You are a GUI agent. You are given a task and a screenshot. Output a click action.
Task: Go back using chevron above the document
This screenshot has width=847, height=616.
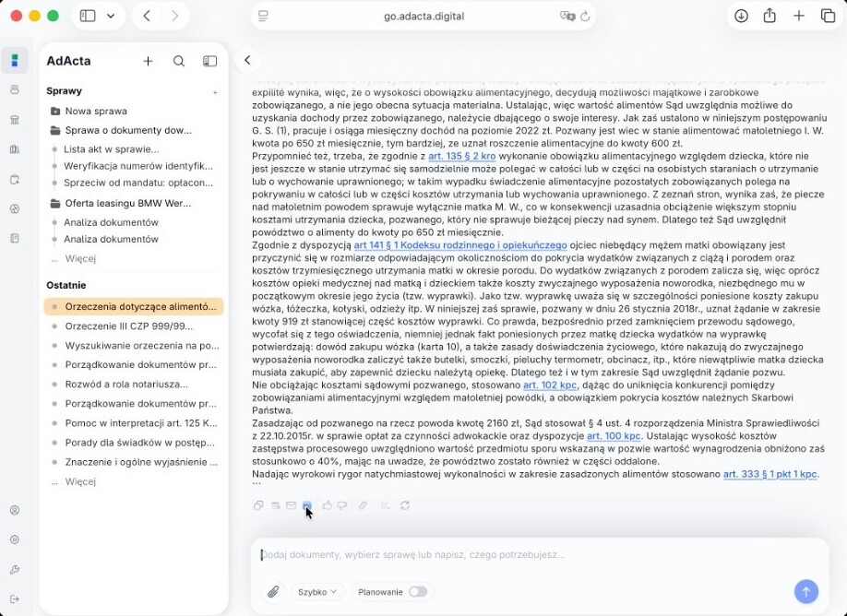(x=247, y=61)
